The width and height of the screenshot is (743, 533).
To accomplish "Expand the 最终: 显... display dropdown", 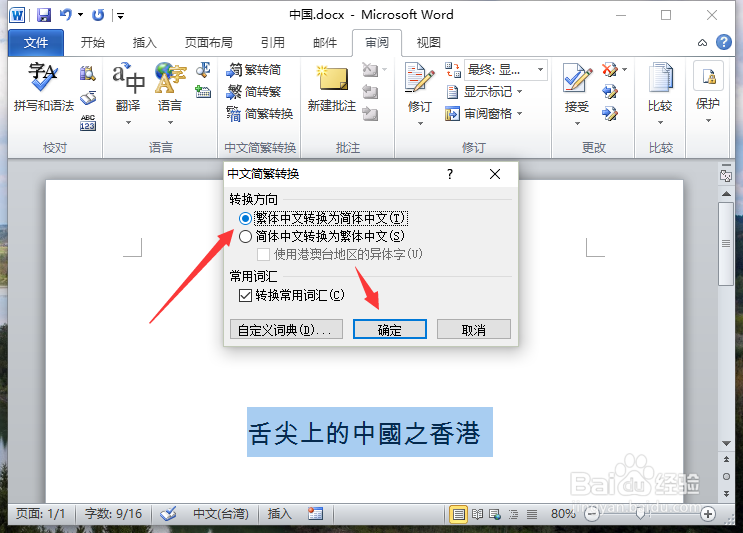I will (540, 70).
